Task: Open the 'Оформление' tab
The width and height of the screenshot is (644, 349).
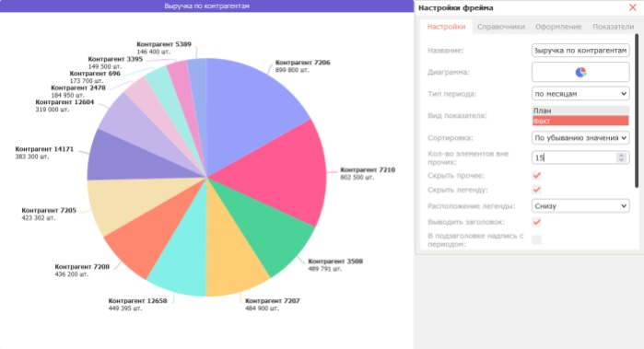Action: pos(558,27)
